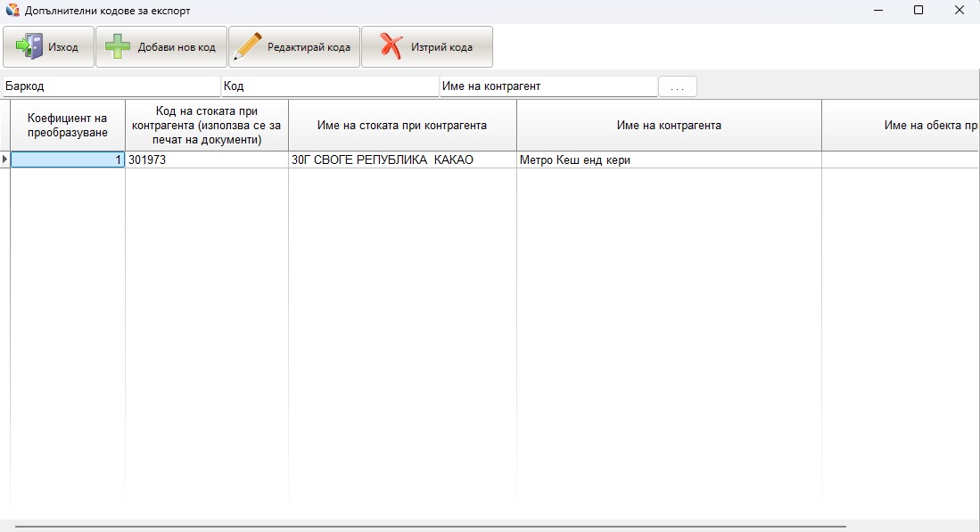The height and width of the screenshot is (532, 980).
Task: Click the green plus add icon
Action: (x=118, y=47)
